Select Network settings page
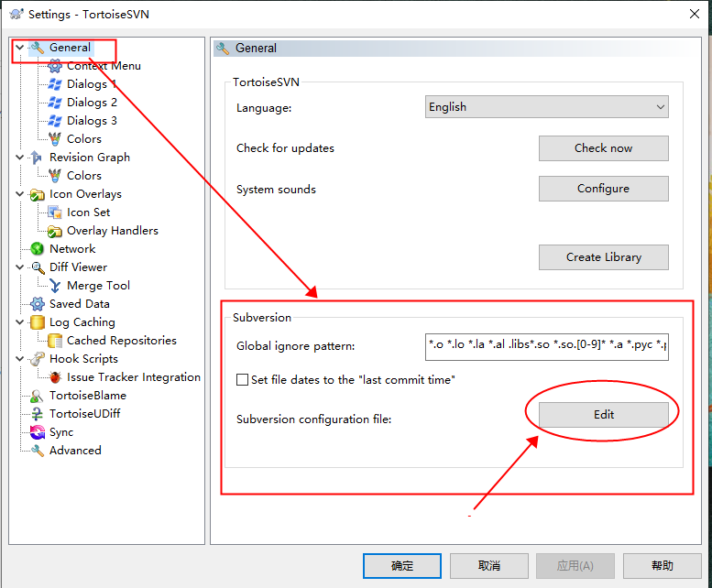The image size is (712, 588). [72, 249]
